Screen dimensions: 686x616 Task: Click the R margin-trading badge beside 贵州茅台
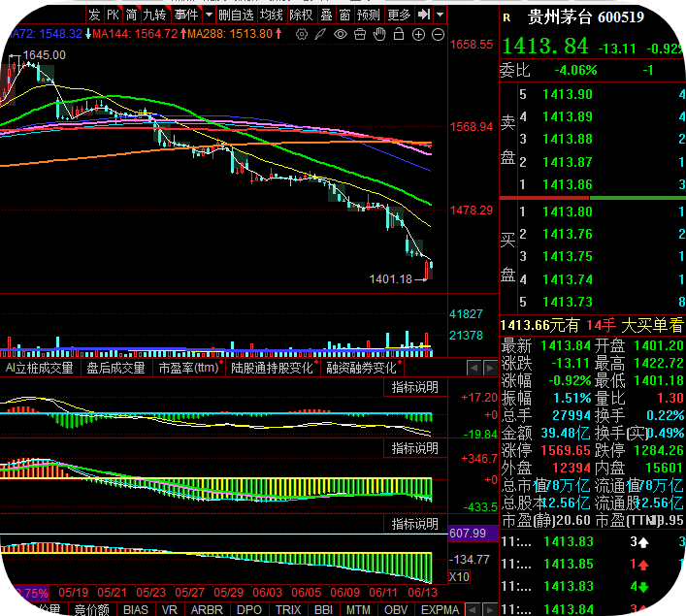pyautogui.click(x=506, y=17)
